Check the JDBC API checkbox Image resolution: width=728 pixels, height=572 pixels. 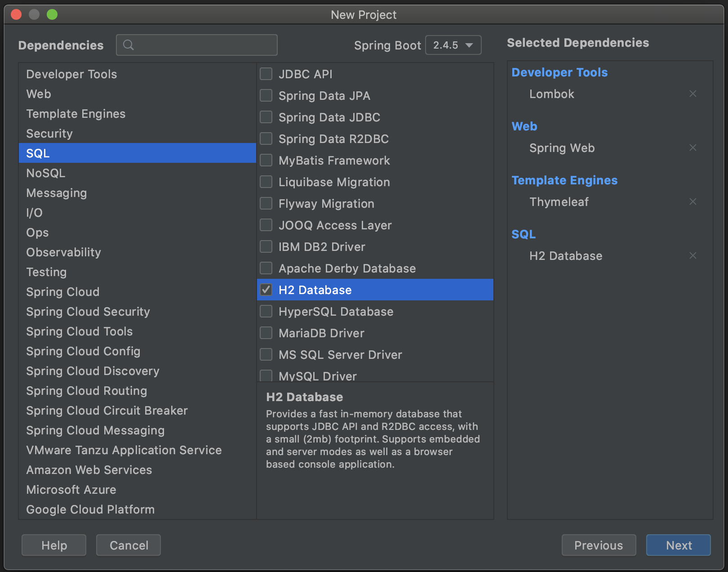[x=266, y=74]
